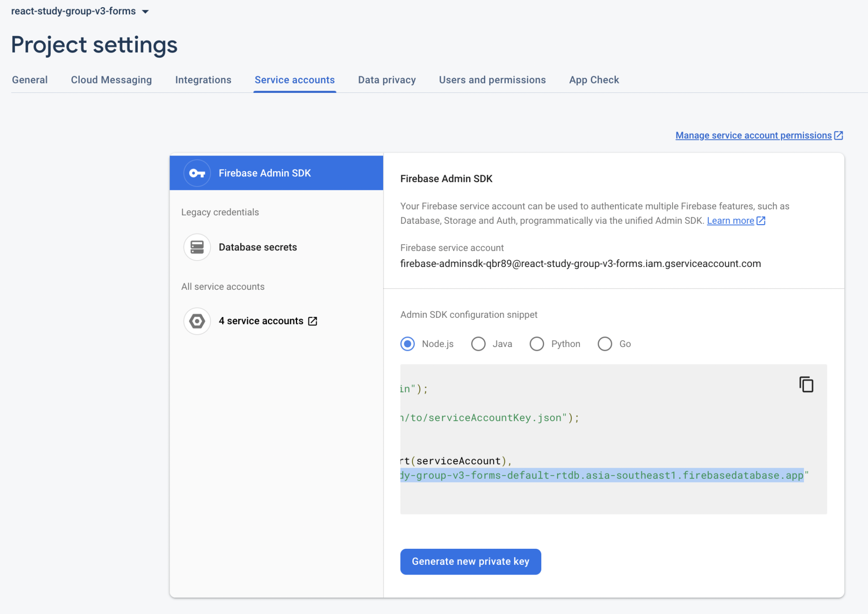Click external link icon on Manage service account permissions
This screenshot has width=868, height=614.
point(838,135)
